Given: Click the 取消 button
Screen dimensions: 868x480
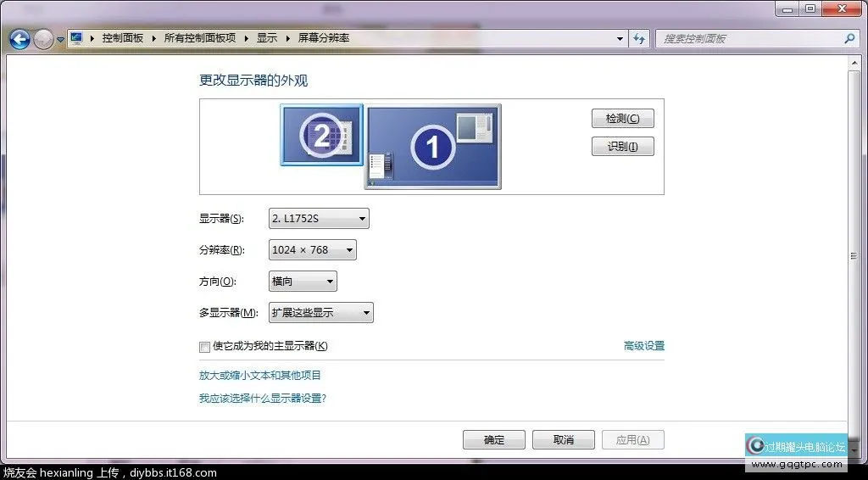Looking at the screenshot, I should click(564, 440).
